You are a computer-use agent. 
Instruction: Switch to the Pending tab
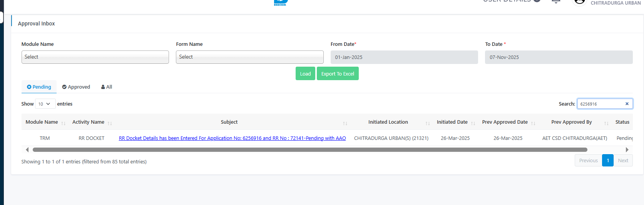pos(39,87)
